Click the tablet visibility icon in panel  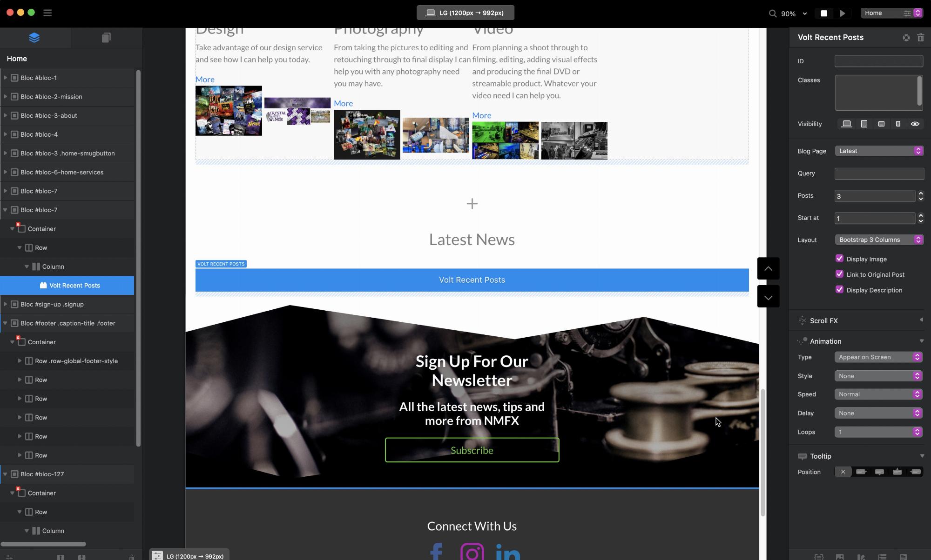864,124
